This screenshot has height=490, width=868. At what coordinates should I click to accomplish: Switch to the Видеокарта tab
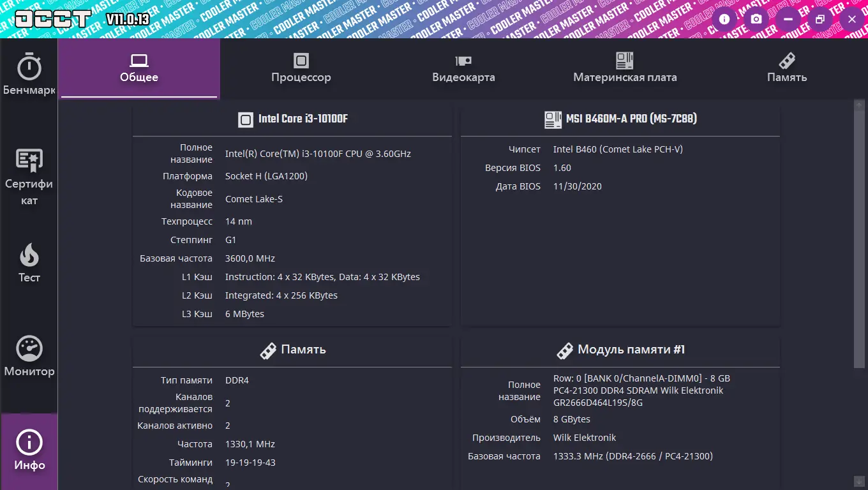[463, 68]
